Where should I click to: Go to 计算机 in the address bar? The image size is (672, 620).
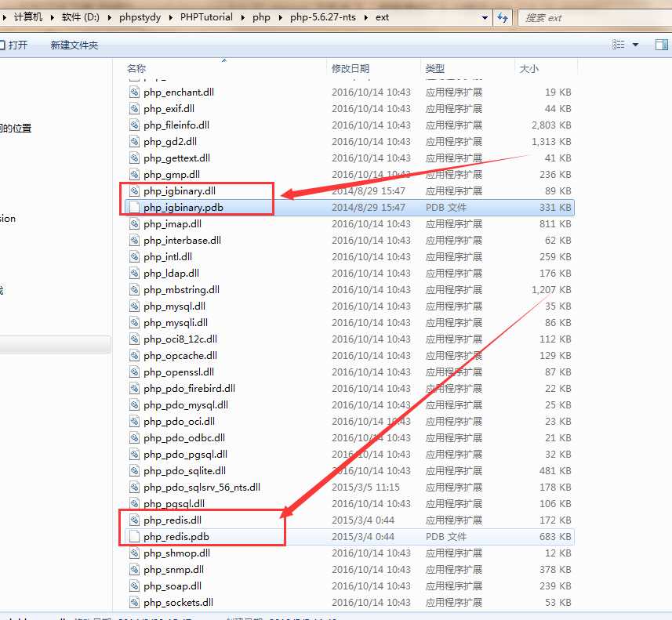[28, 17]
